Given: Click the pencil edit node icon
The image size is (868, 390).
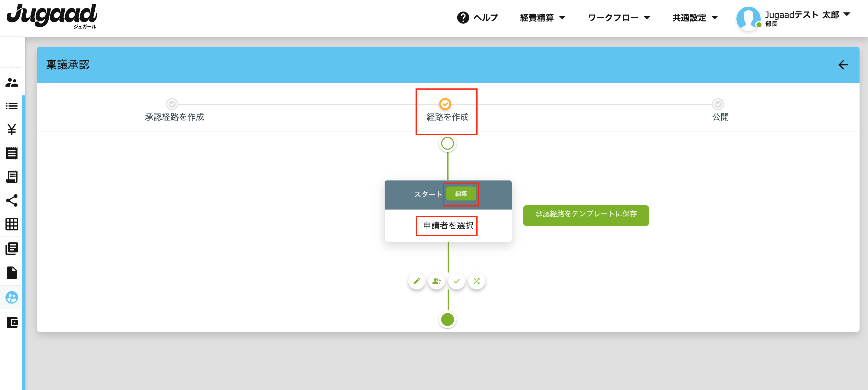Looking at the screenshot, I should pos(416,281).
